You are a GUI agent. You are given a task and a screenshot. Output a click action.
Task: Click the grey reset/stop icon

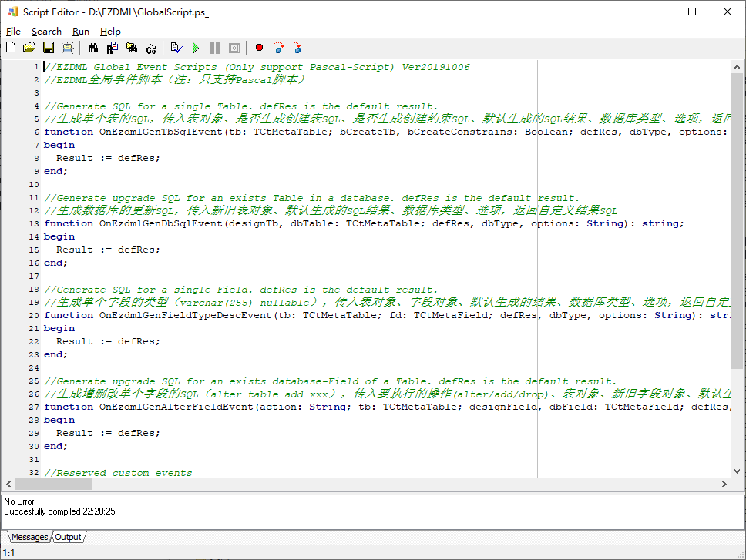pos(234,48)
